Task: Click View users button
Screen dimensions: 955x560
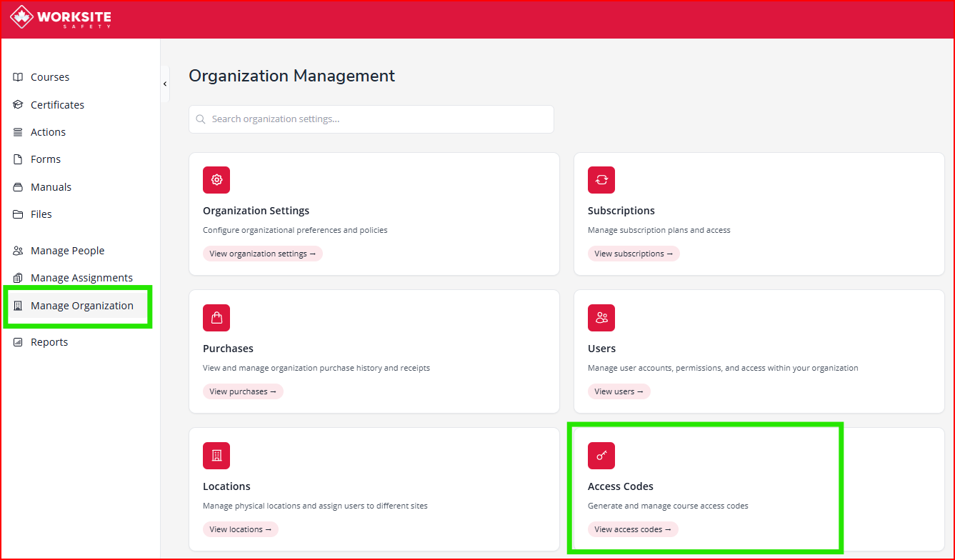Action: point(619,391)
